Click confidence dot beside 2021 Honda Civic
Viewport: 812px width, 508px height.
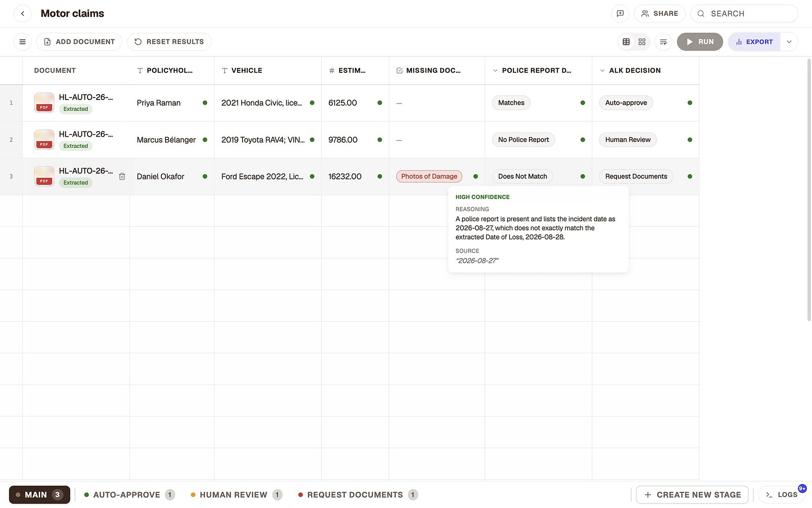coord(312,103)
